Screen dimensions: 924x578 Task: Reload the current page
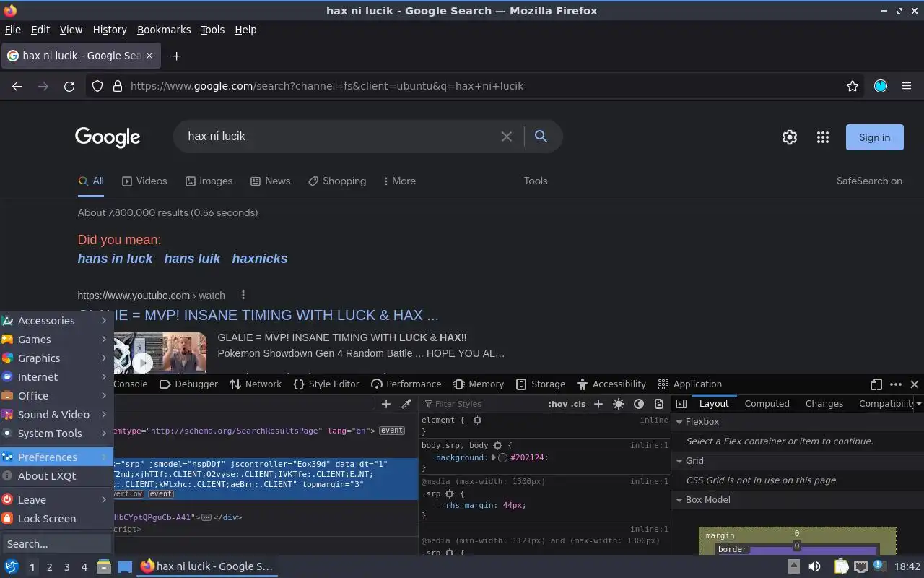point(69,86)
